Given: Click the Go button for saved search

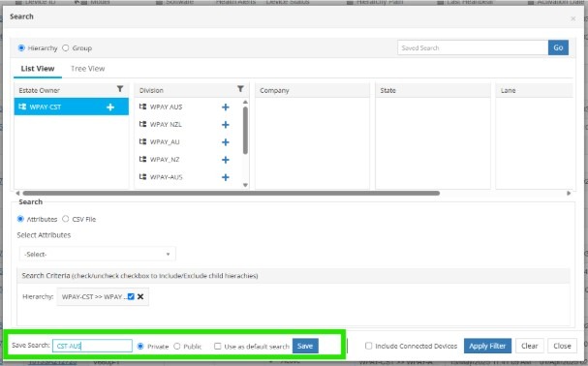Looking at the screenshot, I should coord(558,47).
